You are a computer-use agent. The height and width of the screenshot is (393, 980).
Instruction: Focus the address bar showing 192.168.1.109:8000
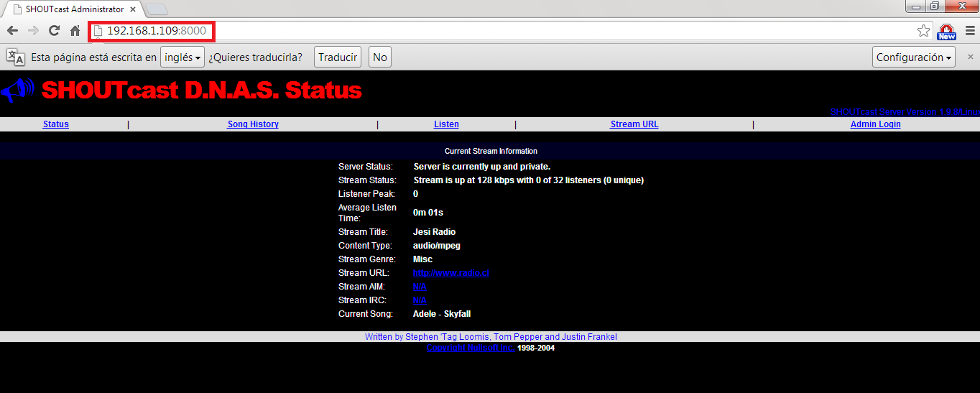pyautogui.click(x=510, y=31)
